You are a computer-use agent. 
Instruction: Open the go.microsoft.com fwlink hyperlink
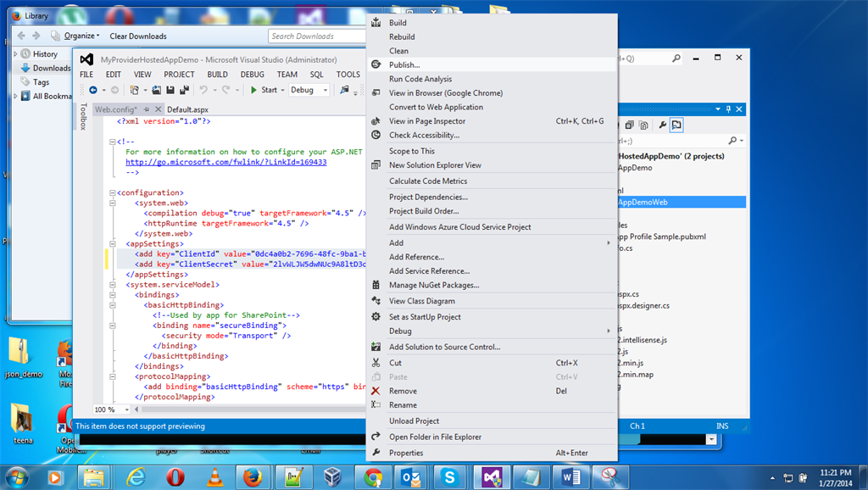225,162
